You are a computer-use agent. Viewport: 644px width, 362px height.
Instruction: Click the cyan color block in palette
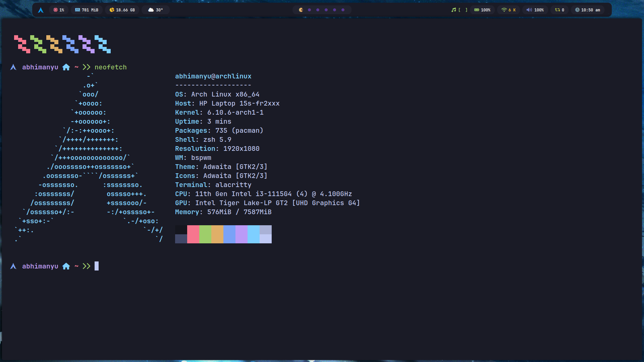[x=253, y=234]
